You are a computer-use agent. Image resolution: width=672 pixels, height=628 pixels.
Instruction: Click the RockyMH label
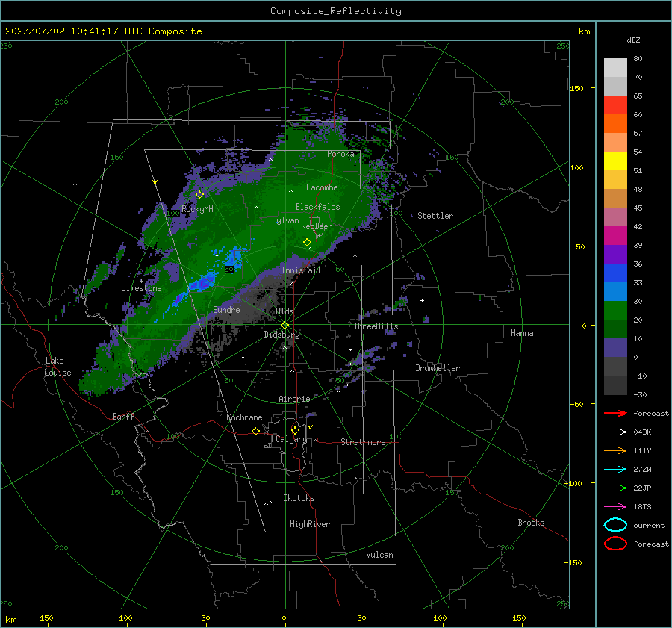tap(197, 209)
